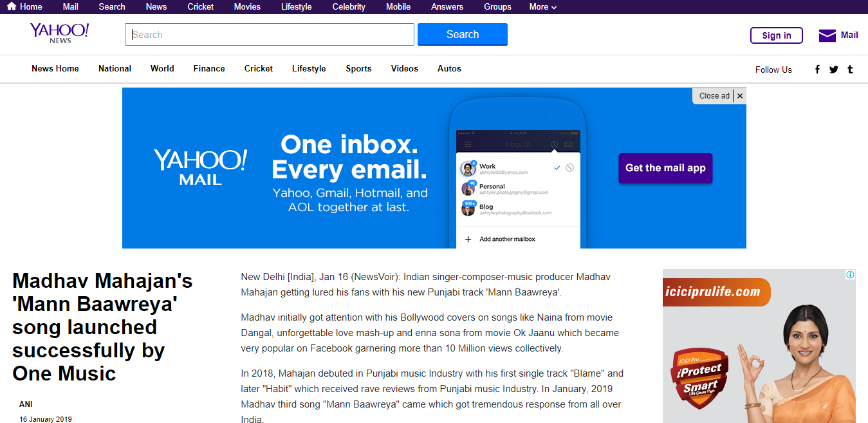868x423 pixels.
Task: Click the purple Mail envelope icon
Action: pos(827,35)
